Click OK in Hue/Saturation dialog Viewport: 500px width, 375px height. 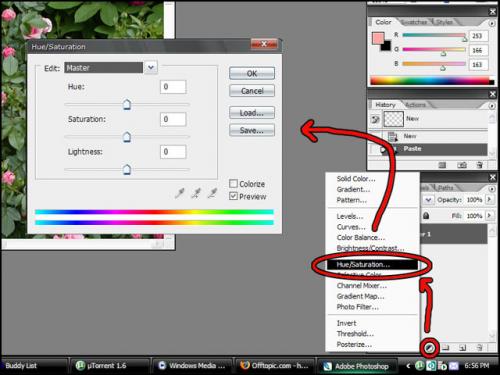252,73
